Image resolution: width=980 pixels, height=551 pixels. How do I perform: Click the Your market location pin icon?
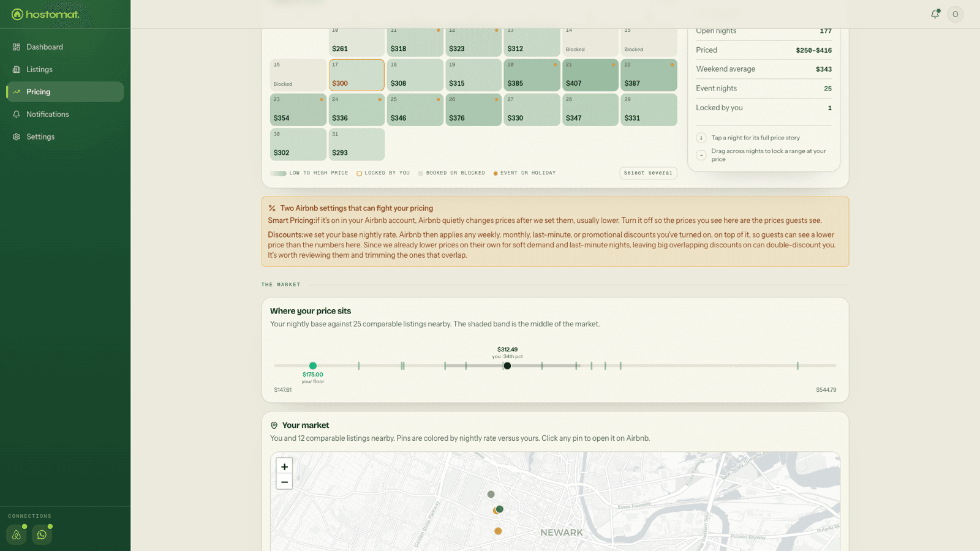point(274,425)
